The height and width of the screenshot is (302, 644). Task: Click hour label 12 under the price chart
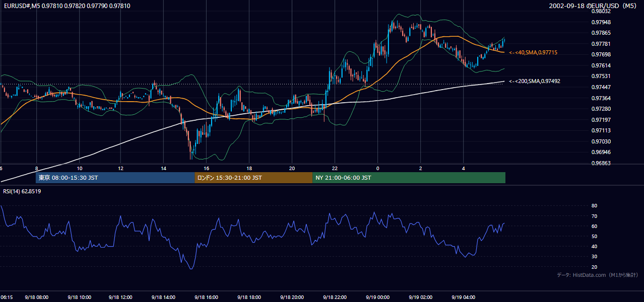(x=120, y=168)
